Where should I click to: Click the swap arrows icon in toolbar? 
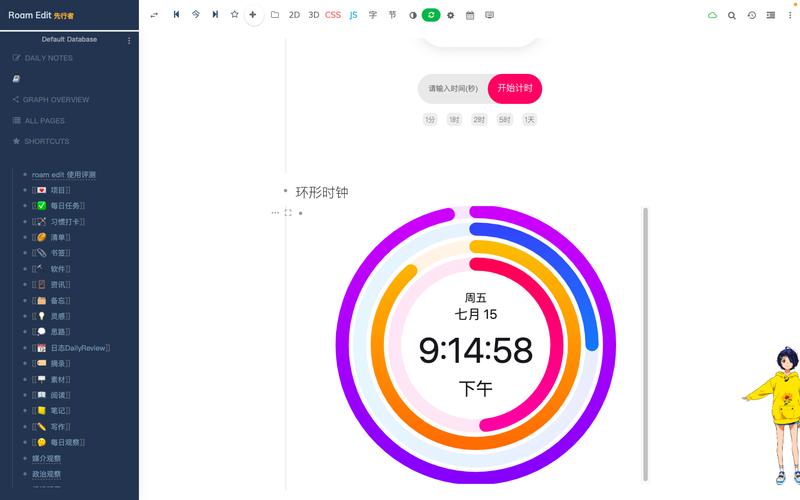click(x=154, y=15)
